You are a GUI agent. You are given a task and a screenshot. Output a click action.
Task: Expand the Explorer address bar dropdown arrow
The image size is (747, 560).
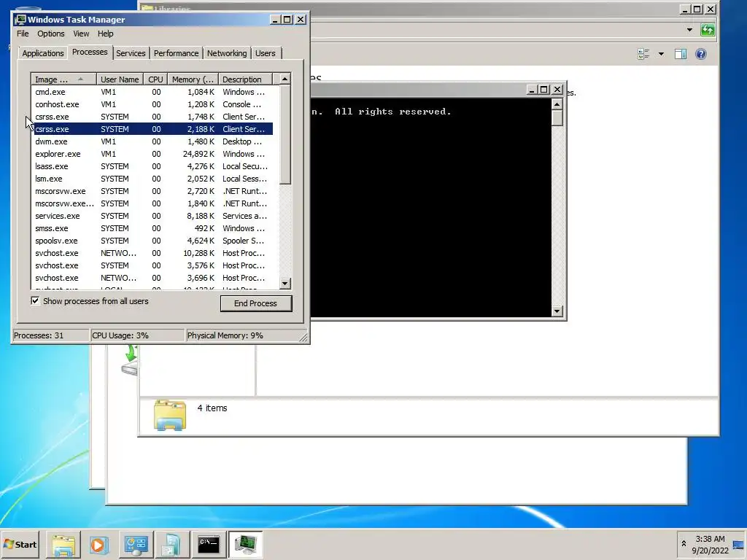click(x=689, y=30)
